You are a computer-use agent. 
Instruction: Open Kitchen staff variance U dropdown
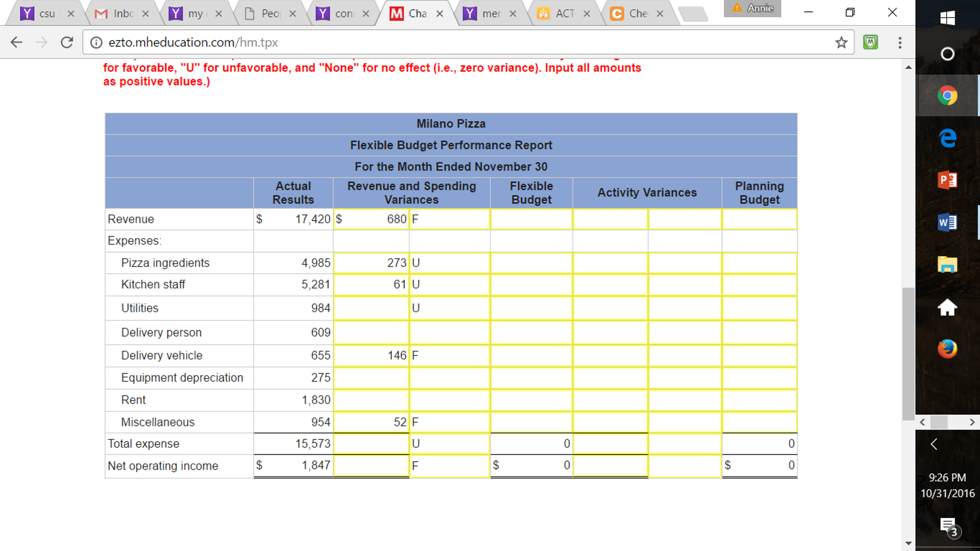pyautogui.click(x=450, y=284)
